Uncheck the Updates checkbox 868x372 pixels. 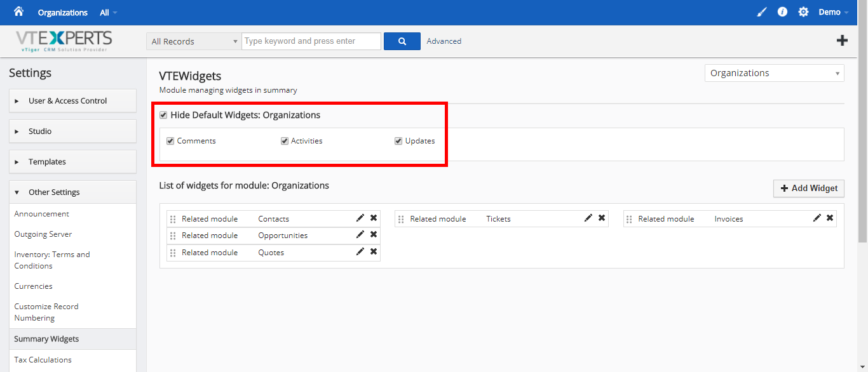[398, 141]
